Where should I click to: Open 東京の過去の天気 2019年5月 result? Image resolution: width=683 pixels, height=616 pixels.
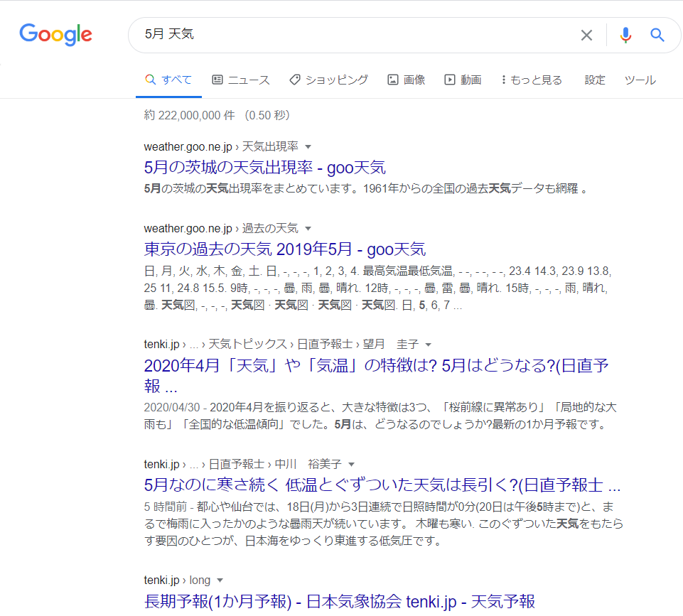tap(284, 249)
